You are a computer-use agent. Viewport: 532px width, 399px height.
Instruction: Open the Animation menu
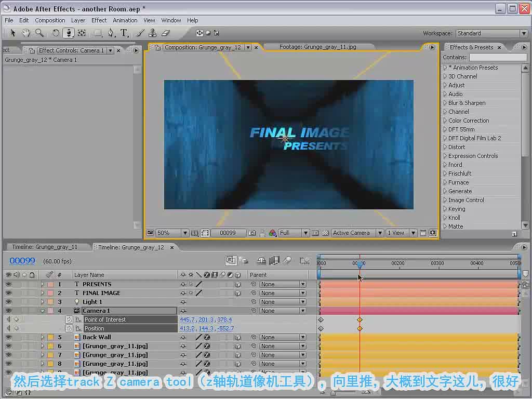(x=125, y=20)
